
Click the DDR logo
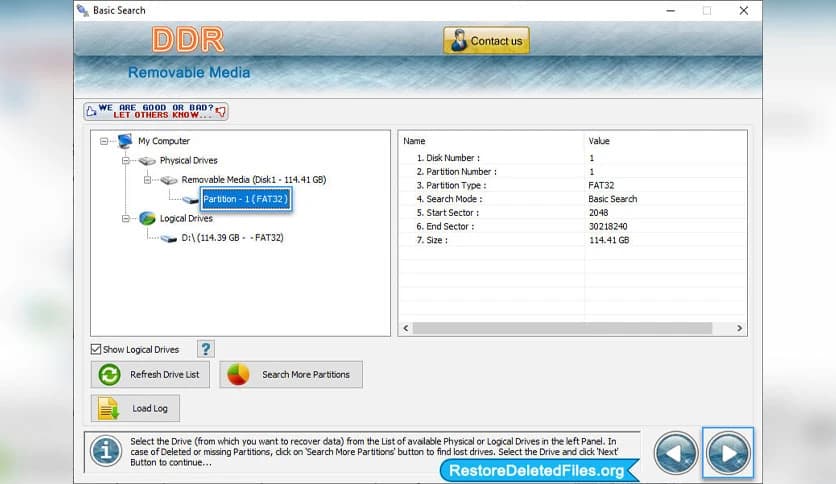188,40
